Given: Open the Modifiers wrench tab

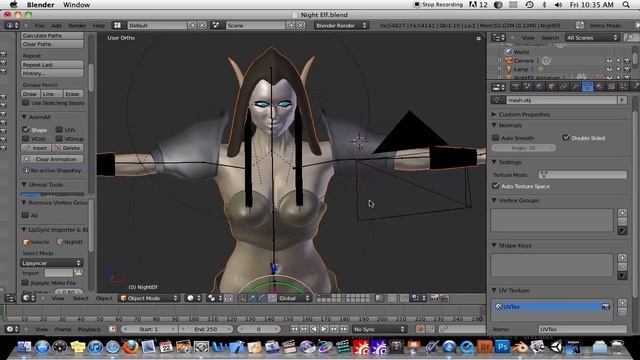Looking at the screenshot, I should [576, 87].
